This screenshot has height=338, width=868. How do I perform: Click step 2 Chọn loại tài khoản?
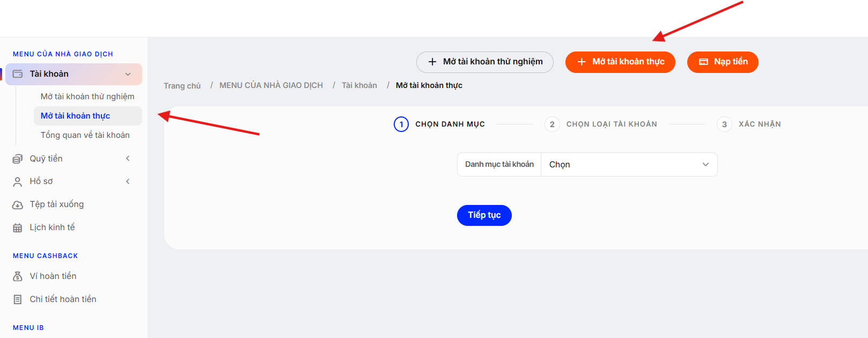601,124
